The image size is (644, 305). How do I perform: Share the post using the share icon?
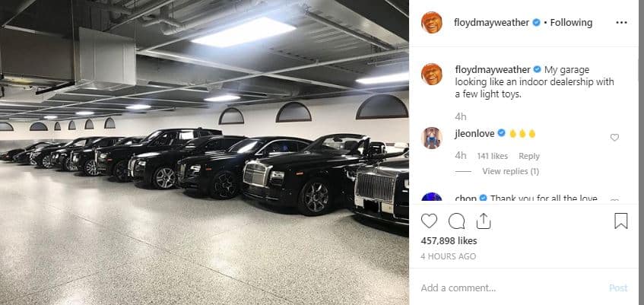pos(484,221)
